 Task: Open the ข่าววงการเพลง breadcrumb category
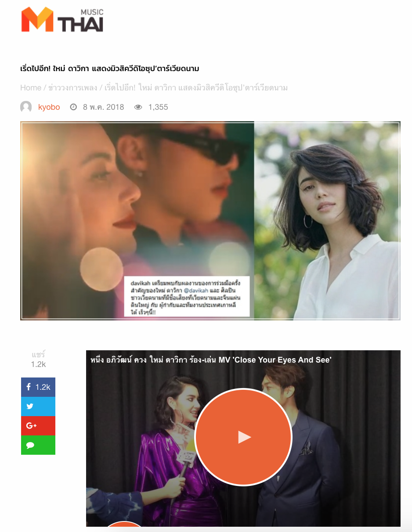tap(72, 88)
